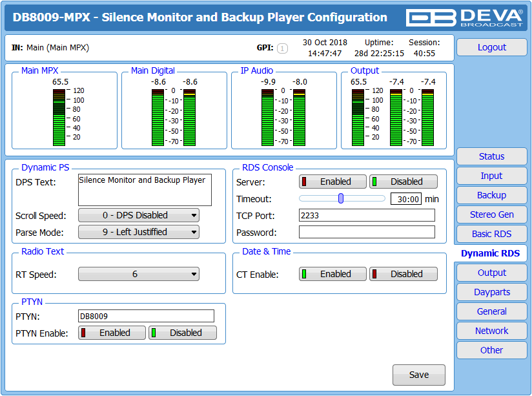Click the DEVA Broadcast logo
Viewport: 532px width, 396px height.
point(464,17)
